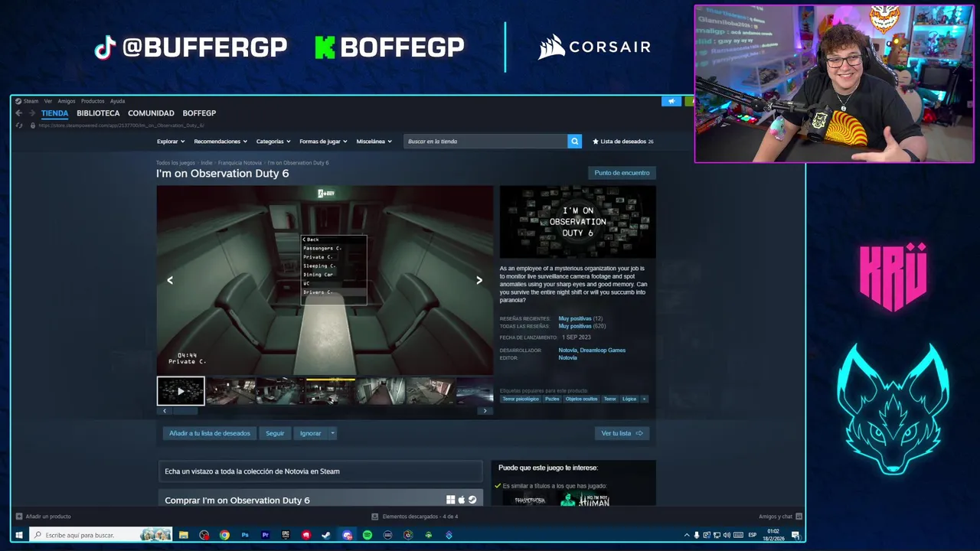
Task: Open Photoshop from taskbar
Action: [x=245, y=535]
